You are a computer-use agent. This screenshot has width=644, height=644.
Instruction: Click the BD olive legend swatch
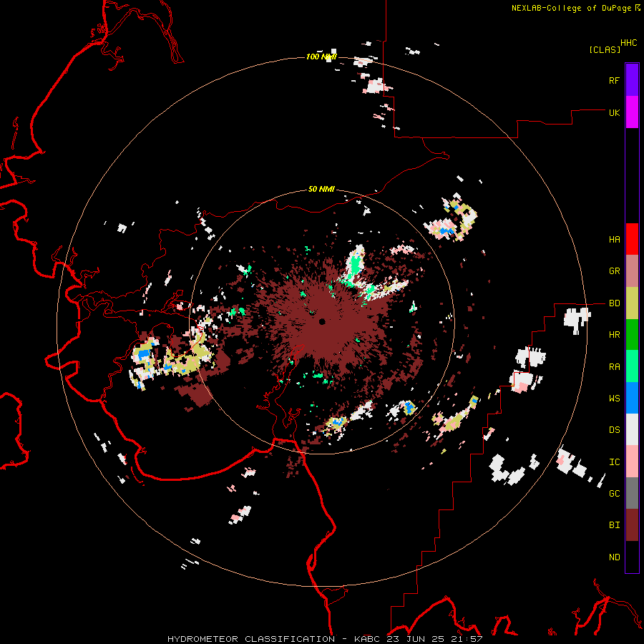pyautogui.click(x=632, y=303)
